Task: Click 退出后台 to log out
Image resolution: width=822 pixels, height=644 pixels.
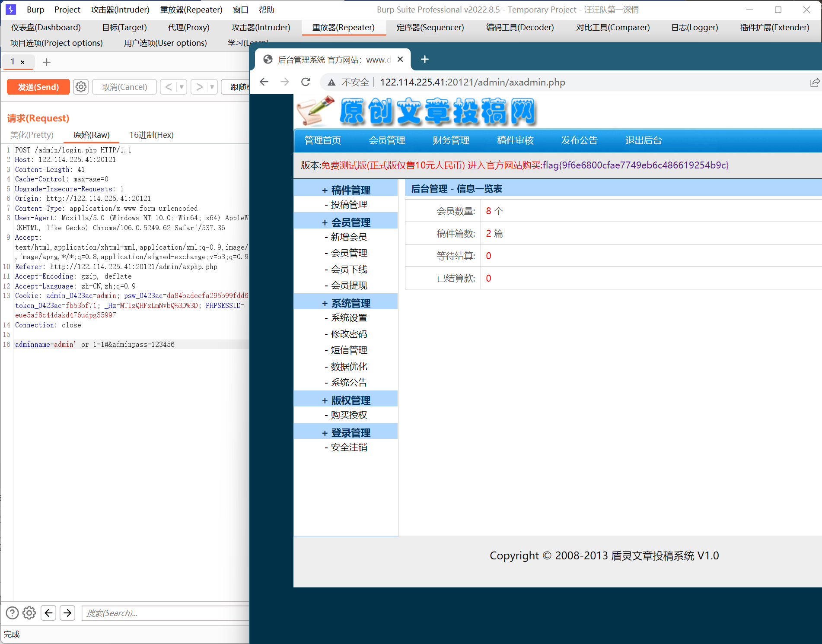Action: pyautogui.click(x=643, y=140)
